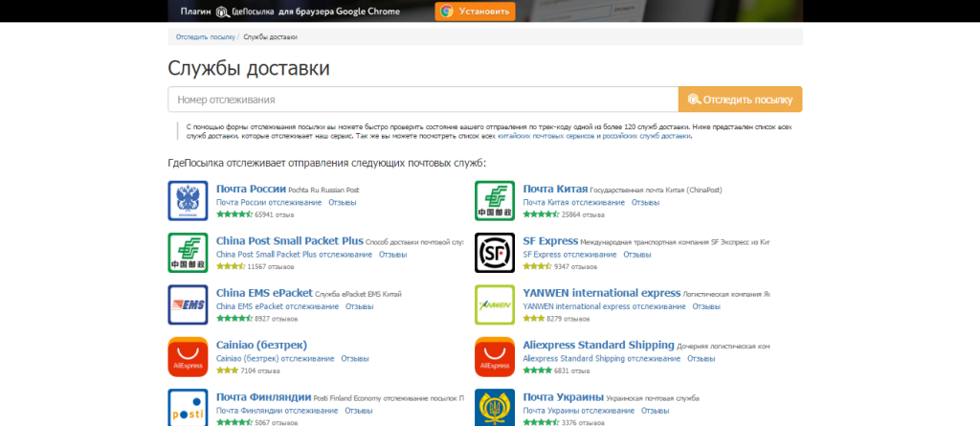Click the Почта Китая ChinaPost logo
Screen dimensions: 980x426
pos(495,201)
